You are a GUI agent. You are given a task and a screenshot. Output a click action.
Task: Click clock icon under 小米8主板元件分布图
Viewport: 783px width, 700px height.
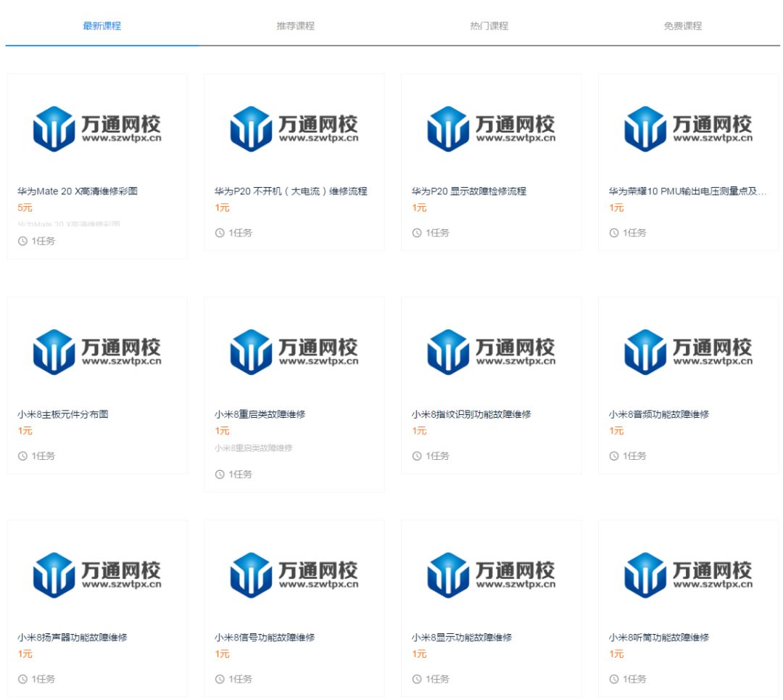(22, 456)
